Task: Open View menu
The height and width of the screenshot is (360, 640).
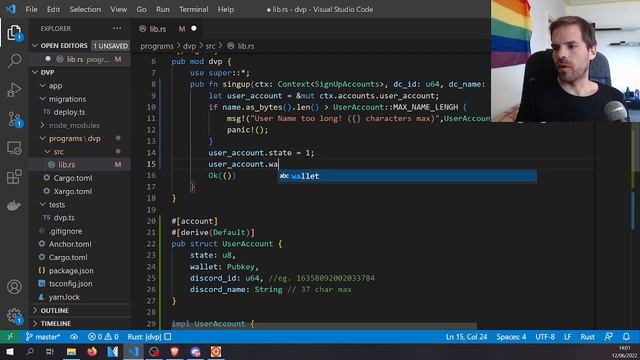Action: [118, 9]
